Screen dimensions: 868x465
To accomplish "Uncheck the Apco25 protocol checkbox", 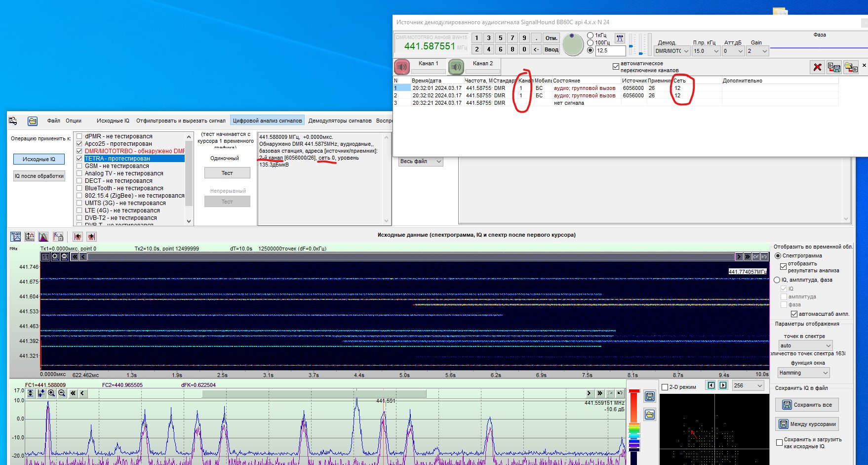I will tap(79, 144).
